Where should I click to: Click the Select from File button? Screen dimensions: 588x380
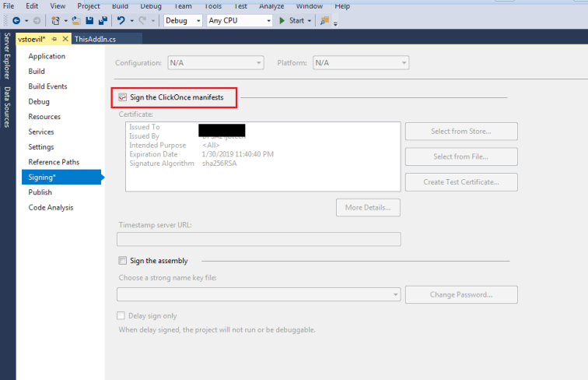point(461,157)
